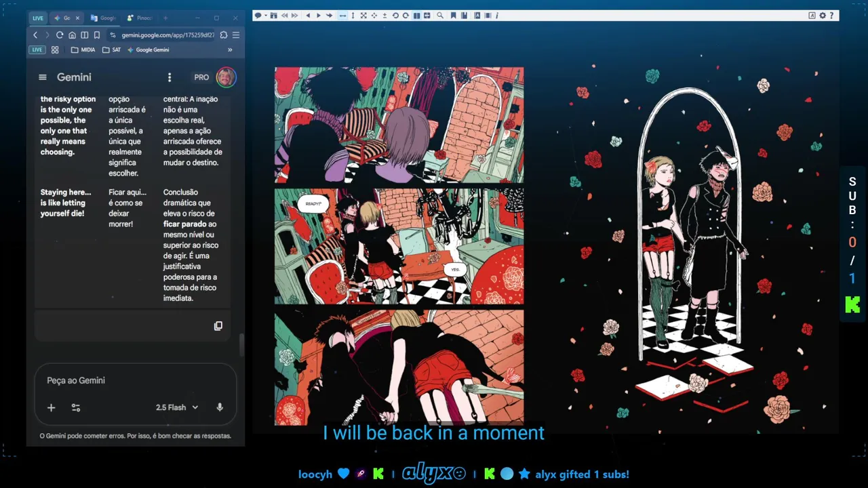Screen dimensions: 868x488
Task: Open the bookmarks list icon in viewer
Action: point(464,16)
